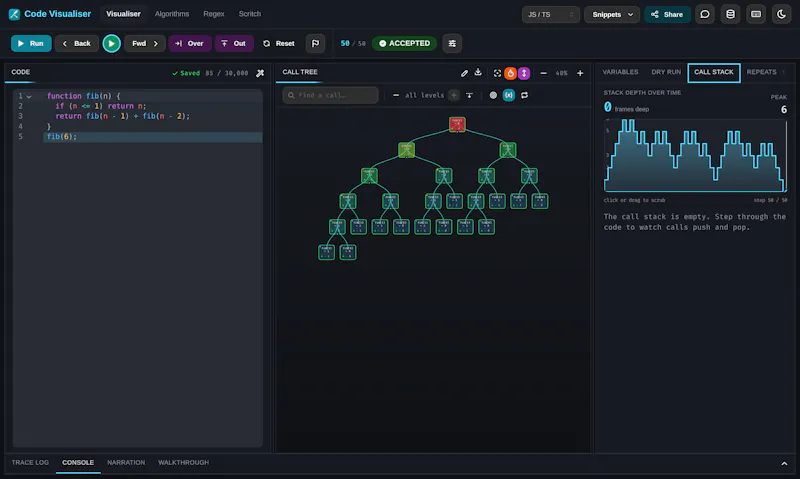Open the Trace Log tab
800x479 pixels.
[31, 463]
